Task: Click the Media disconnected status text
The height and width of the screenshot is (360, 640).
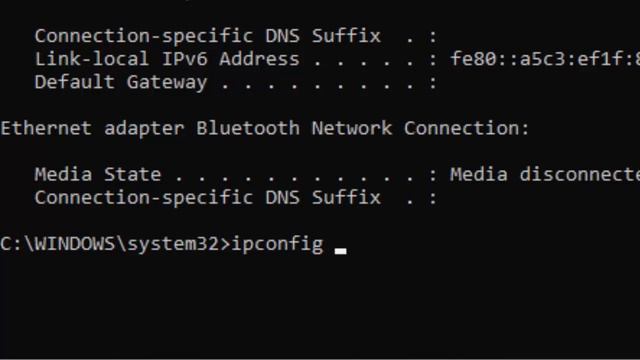Action: [545, 175]
